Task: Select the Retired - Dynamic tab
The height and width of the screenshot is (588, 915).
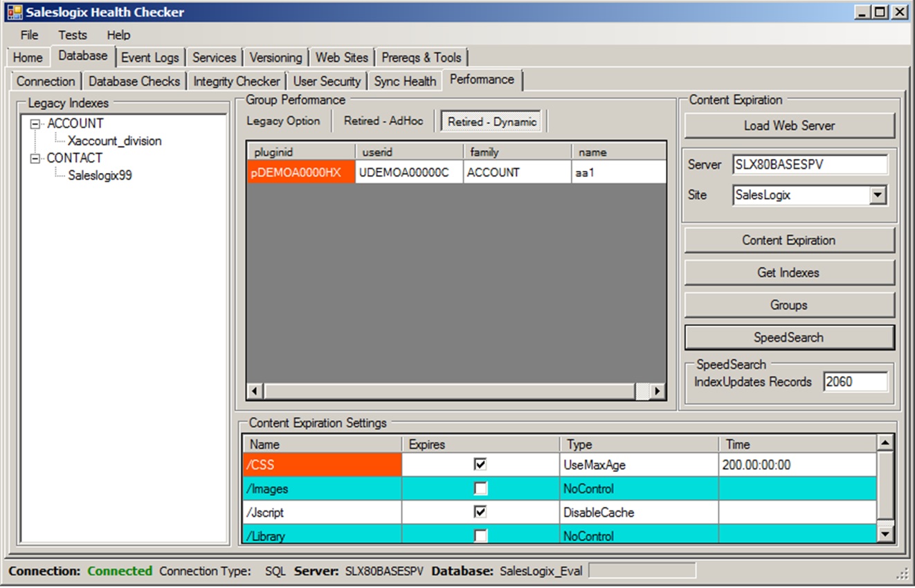Action: click(x=492, y=122)
